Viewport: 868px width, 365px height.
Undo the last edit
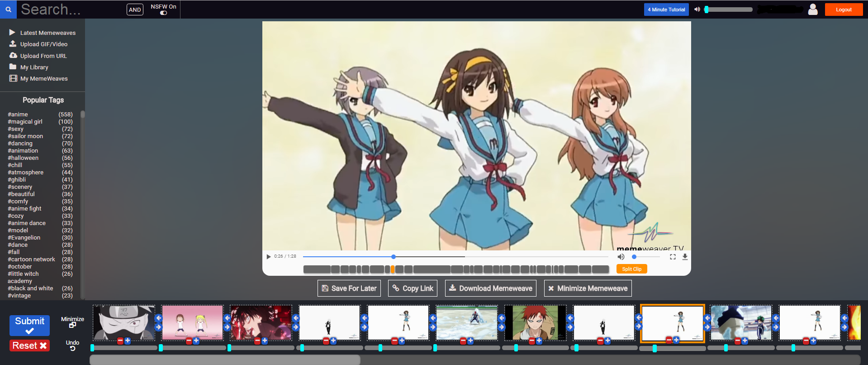72,345
